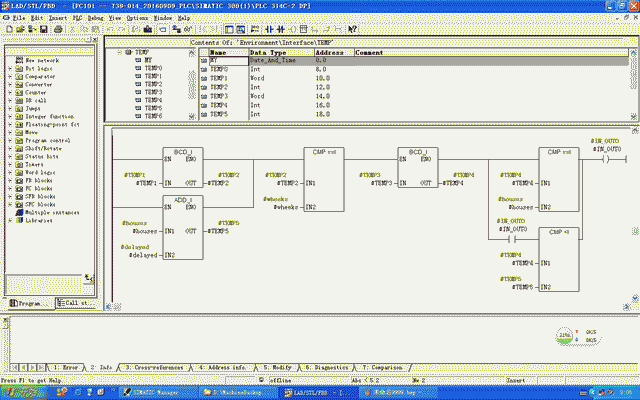The image size is (640, 400).
Task: Select the BCD_I block in the ladder
Action: 183,168
